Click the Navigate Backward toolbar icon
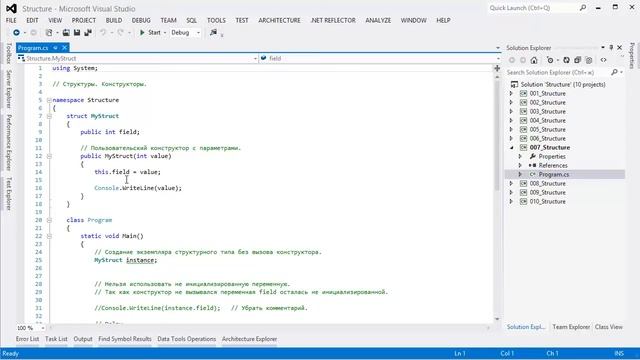The height and width of the screenshot is (360, 640). [x=16, y=33]
